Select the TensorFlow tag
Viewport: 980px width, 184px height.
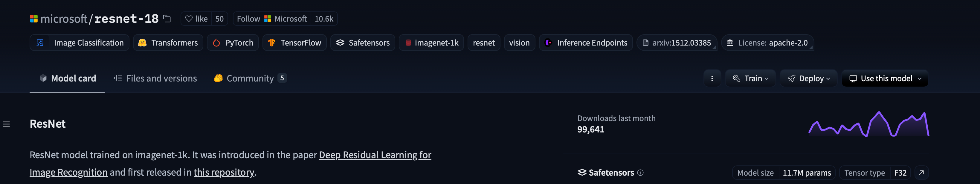click(x=294, y=43)
